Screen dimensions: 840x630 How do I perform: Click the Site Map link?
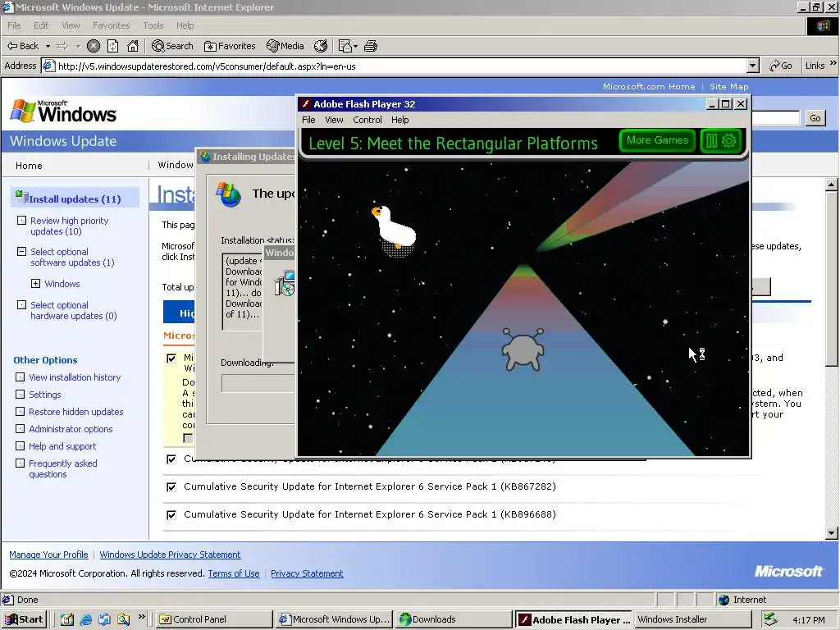coord(728,86)
